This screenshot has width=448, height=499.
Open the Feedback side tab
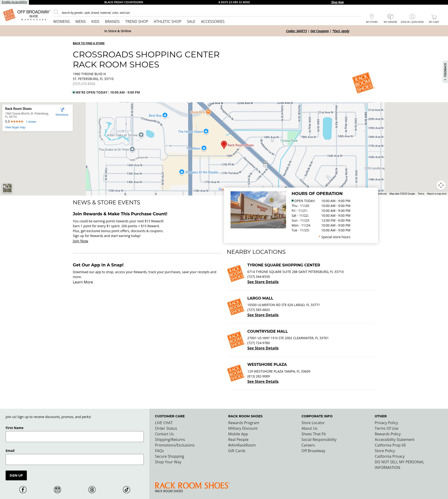445,72
